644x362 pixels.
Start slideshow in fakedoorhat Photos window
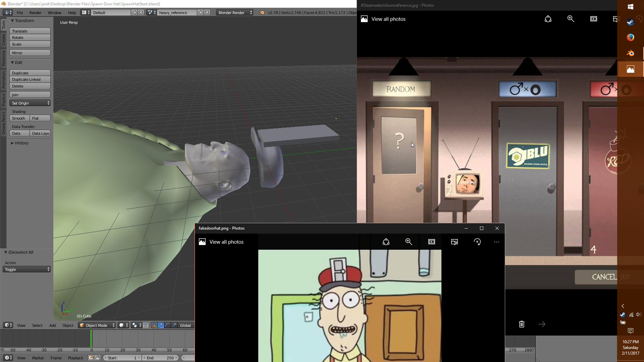(x=431, y=242)
